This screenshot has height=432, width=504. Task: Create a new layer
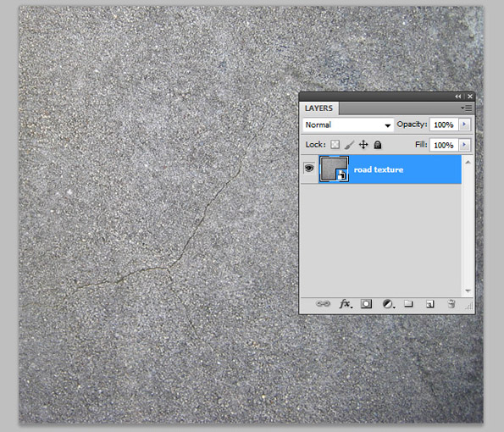(429, 304)
